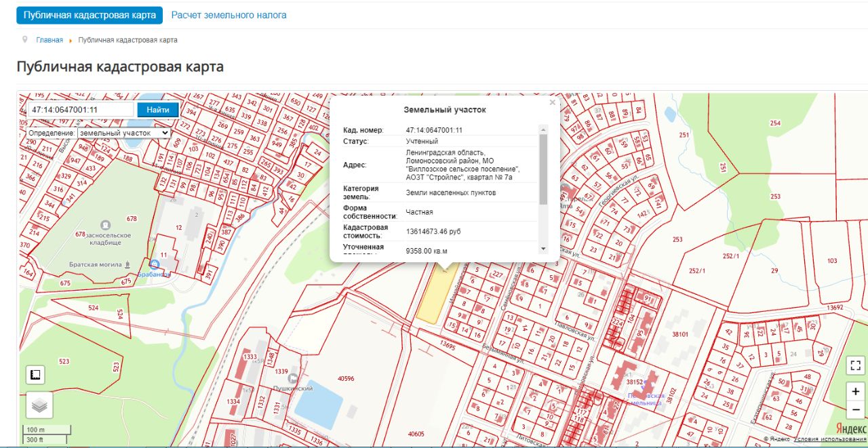
Task: Zoom in the map with plus button
Action: tap(856, 392)
